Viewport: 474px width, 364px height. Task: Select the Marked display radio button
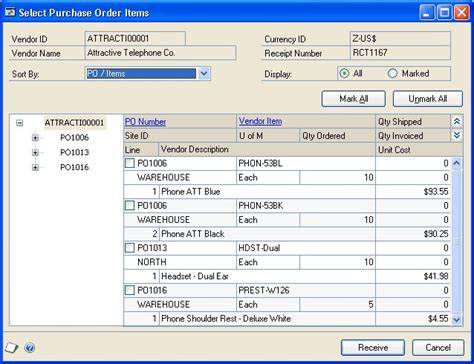click(x=393, y=73)
